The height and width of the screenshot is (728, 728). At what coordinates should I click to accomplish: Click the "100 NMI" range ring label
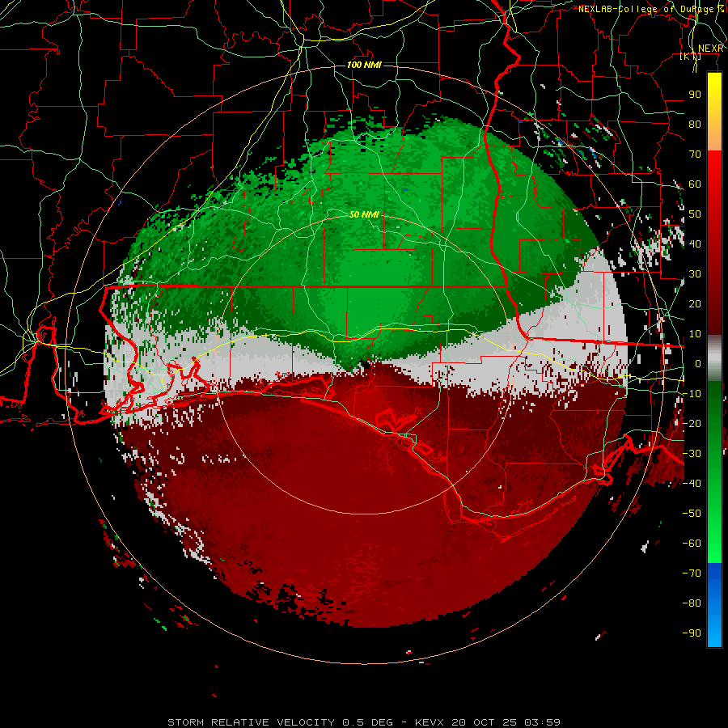(364, 65)
